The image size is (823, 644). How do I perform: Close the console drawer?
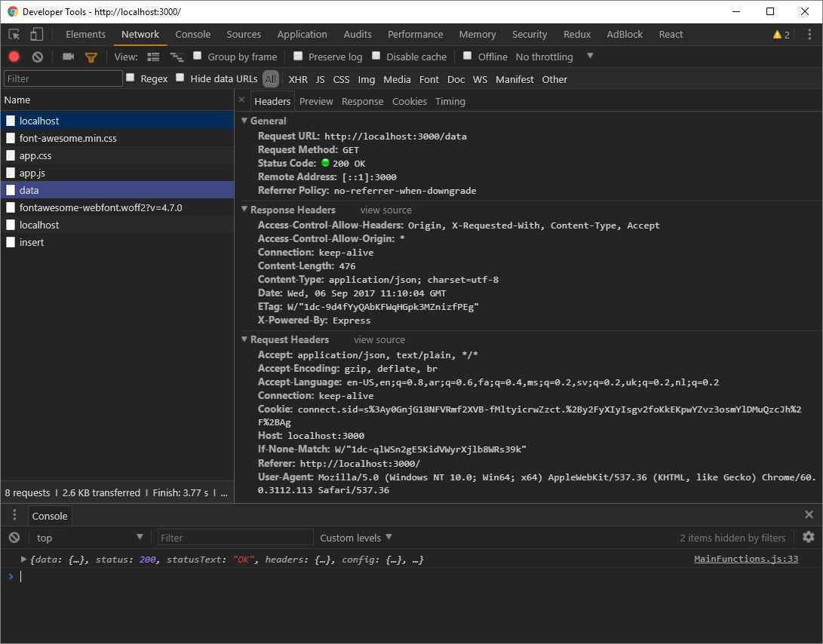[809, 514]
